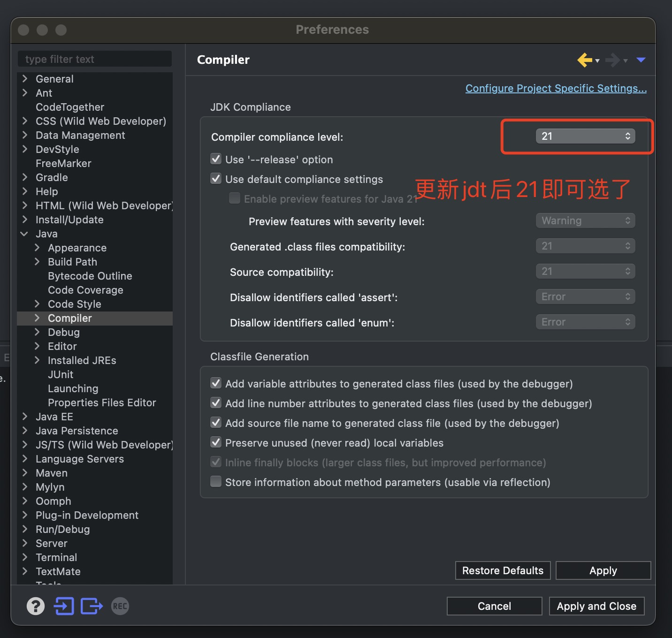This screenshot has width=672, height=638.
Task: Click the REC record icon
Action: click(120, 606)
